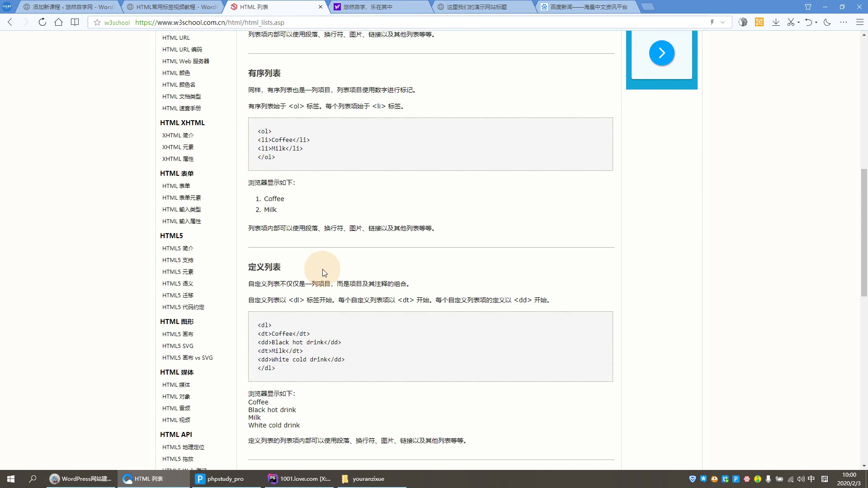Switch to PhpStorm 1001.love.com taskbar window
This screenshot has height=488, width=868.
click(299, 479)
